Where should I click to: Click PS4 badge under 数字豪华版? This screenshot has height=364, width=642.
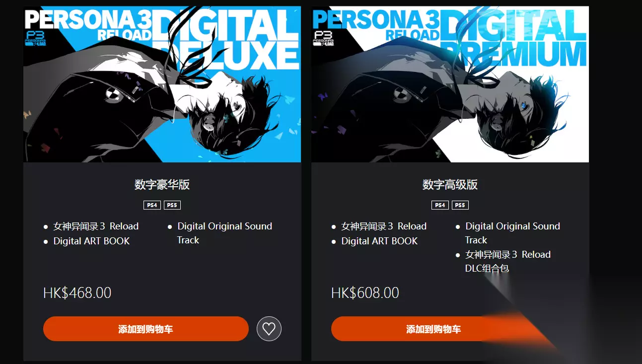click(x=152, y=205)
